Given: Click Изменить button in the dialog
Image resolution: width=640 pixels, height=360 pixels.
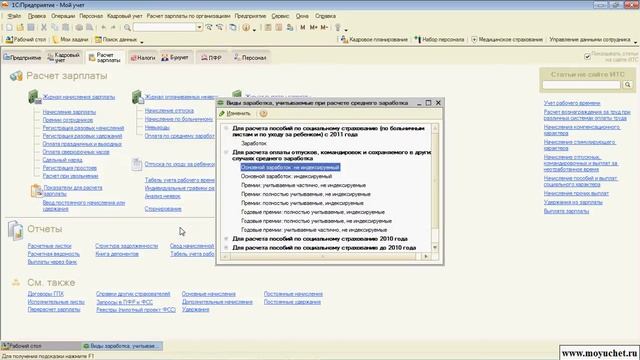Looking at the screenshot, I should coord(235,113).
